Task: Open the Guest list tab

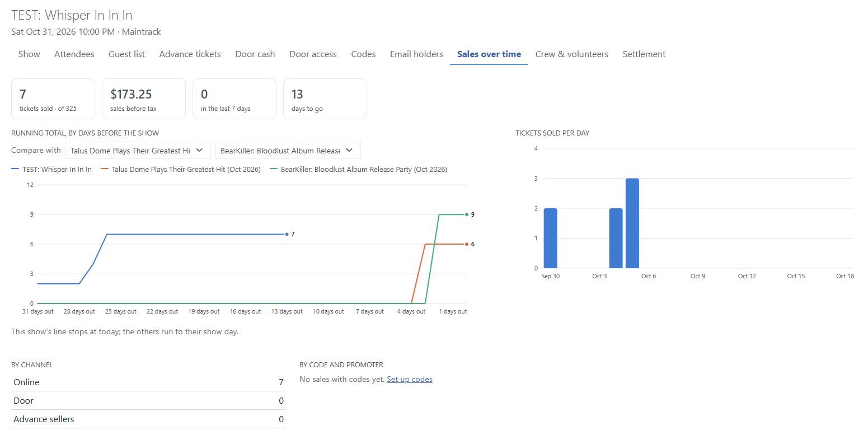Action: click(126, 54)
